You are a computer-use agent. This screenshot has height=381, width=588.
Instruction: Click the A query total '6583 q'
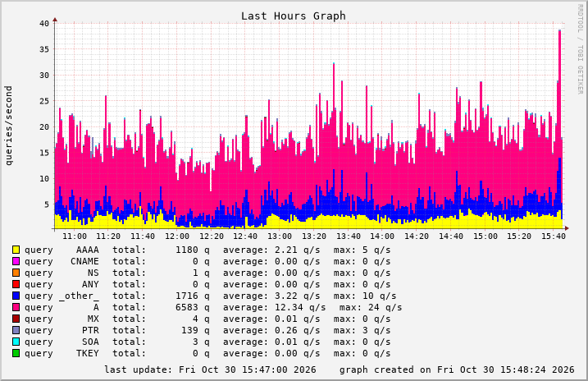pyautogui.click(x=193, y=307)
